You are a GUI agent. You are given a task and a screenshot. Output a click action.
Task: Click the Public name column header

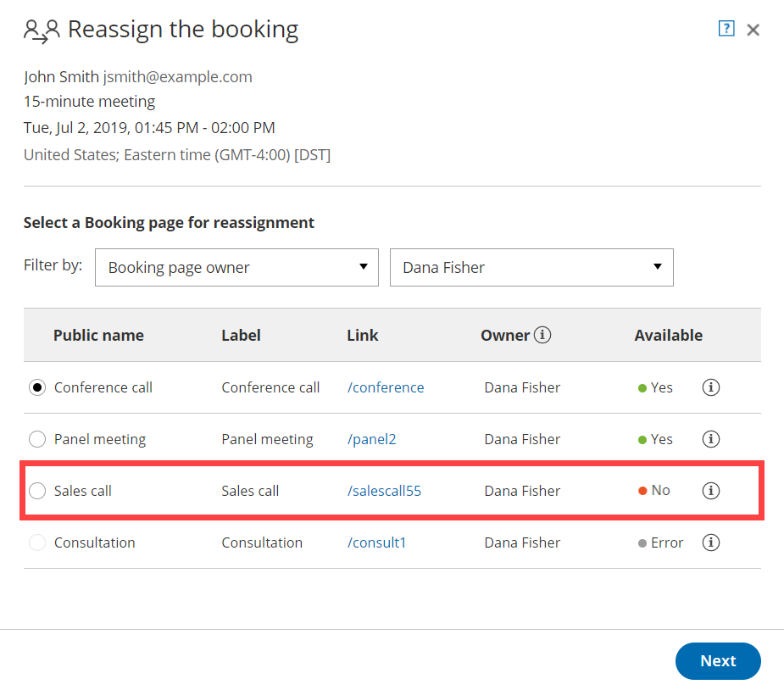tap(98, 335)
